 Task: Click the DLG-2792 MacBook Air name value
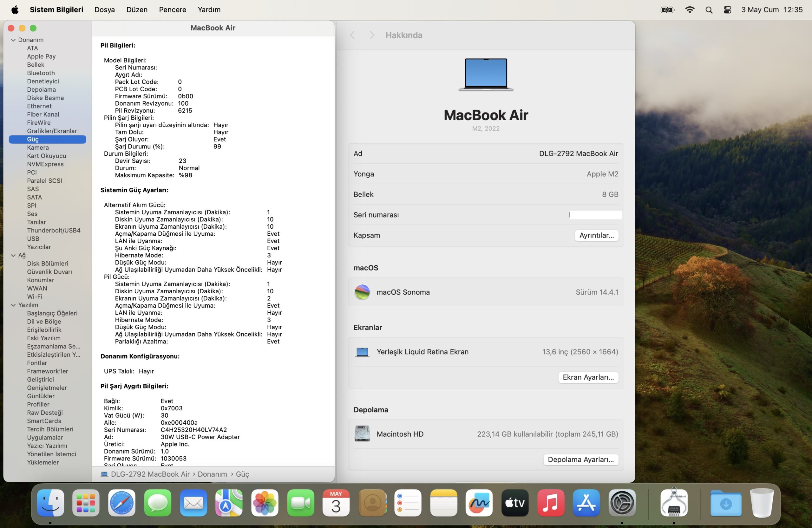click(x=578, y=153)
